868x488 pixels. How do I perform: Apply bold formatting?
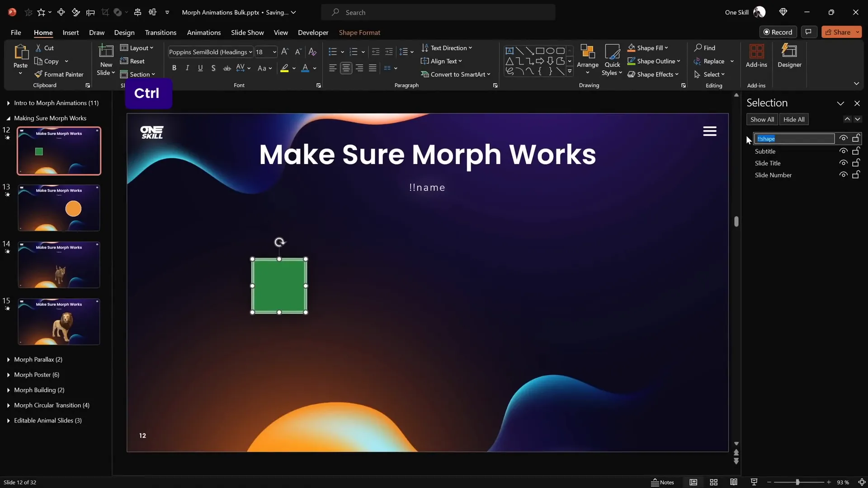(x=174, y=68)
